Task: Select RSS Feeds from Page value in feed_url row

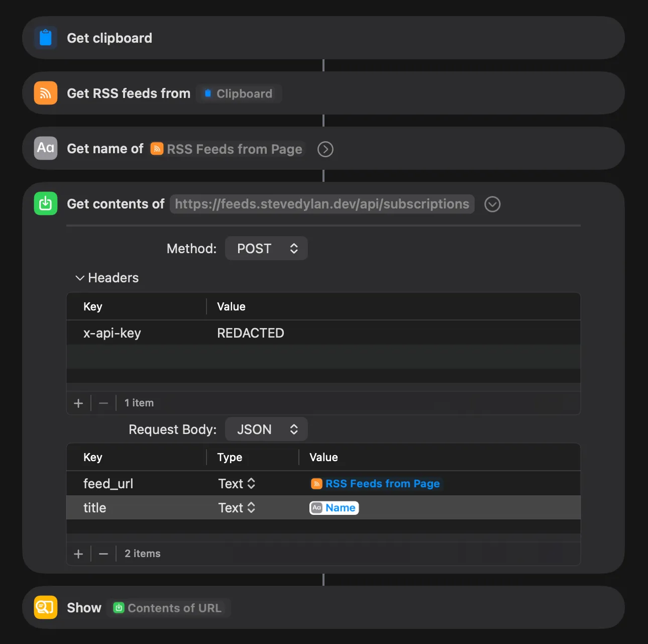Action: click(x=376, y=484)
